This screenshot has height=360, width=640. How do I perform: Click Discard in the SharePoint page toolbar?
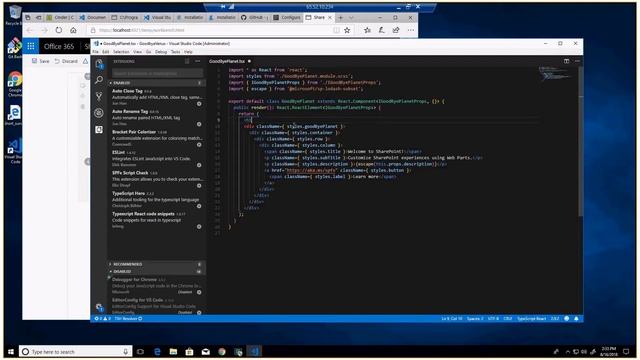pos(66,61)
